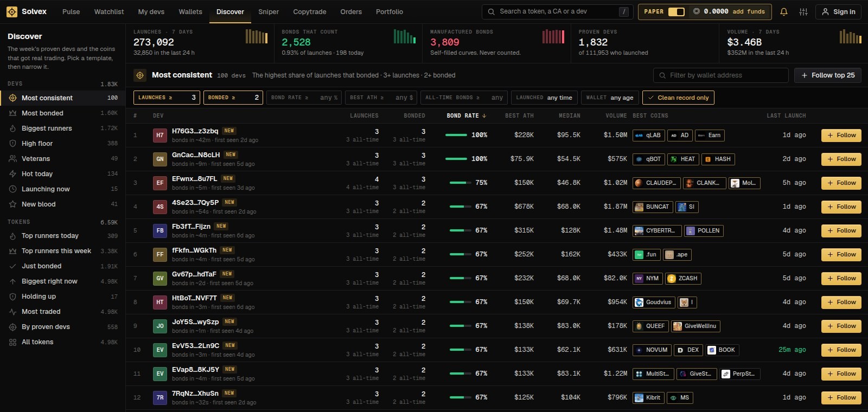This screenshot has height=412, width=868.
Task: Open the settings sliders icon
Action: 803,11
